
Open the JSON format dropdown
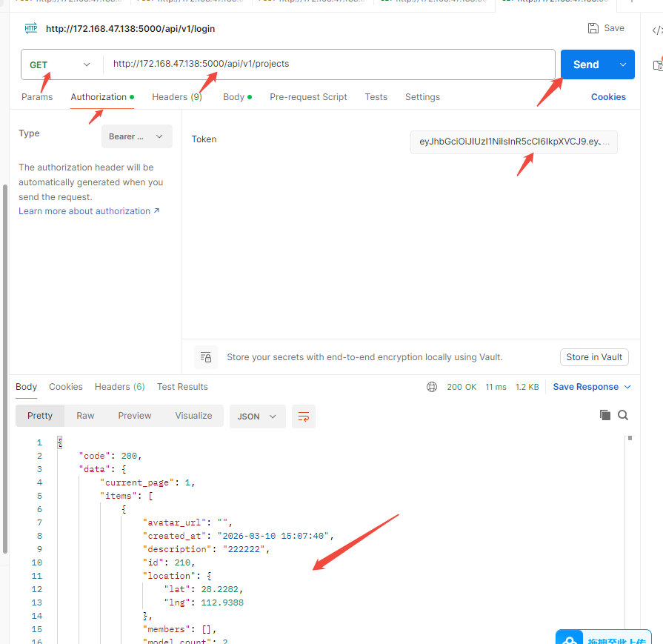click(257, 416)
